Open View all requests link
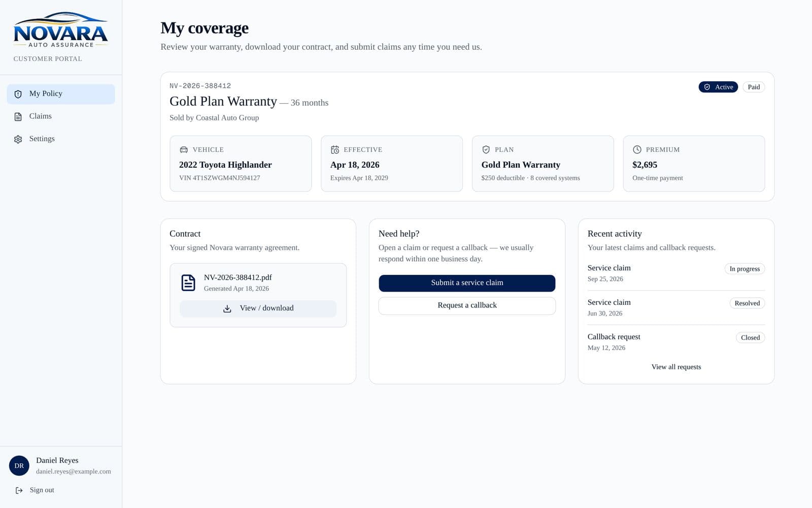This screenshot has width=812, height=508. coord(676,367)
